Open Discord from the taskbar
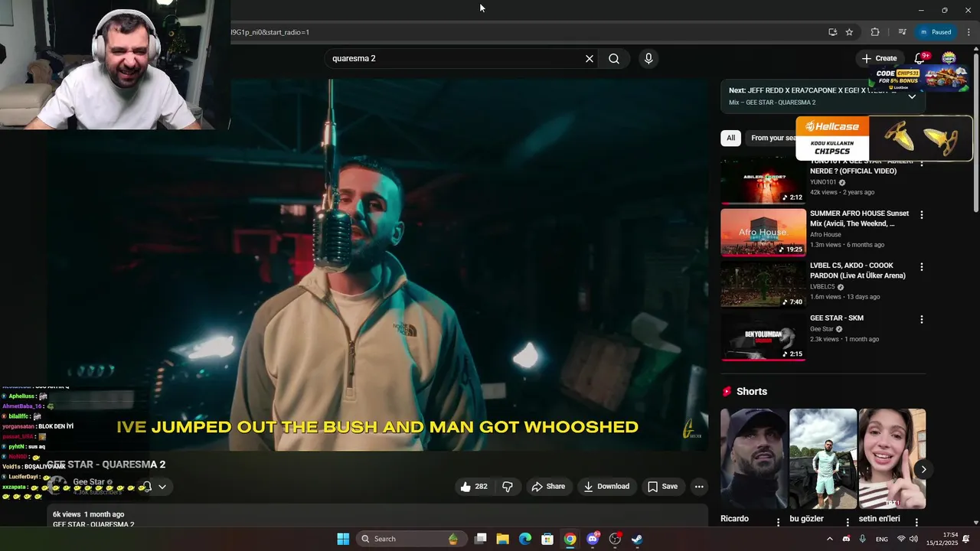The height and width of the screenshot is (551, 980). coord(593,539)
